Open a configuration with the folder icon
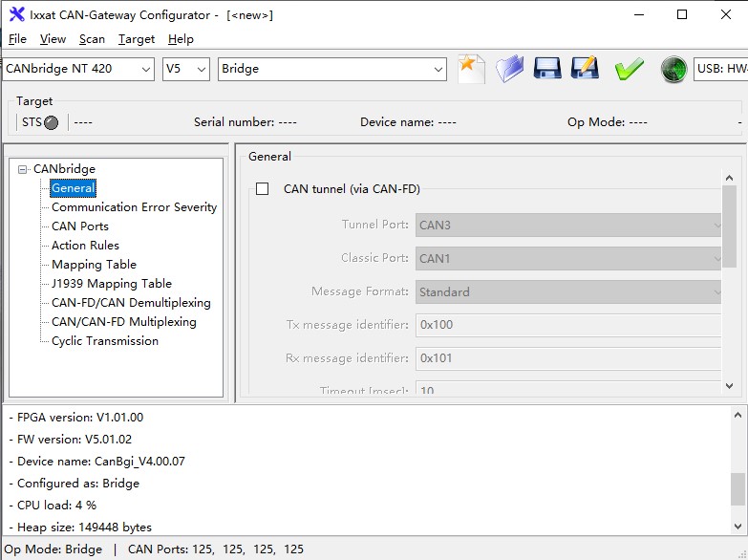This screenshot has height=560, width=748. (x=509, y=69)
